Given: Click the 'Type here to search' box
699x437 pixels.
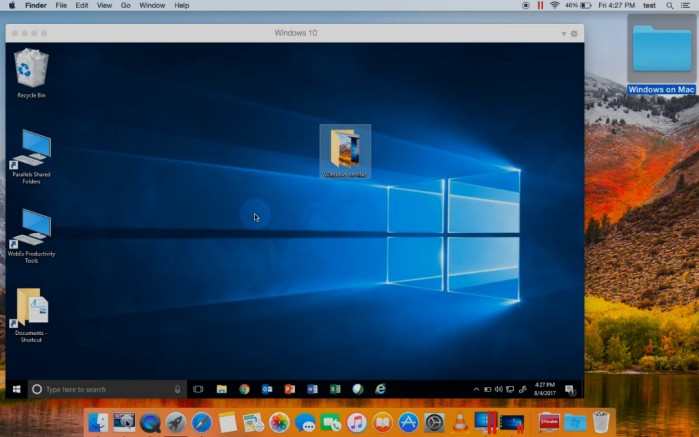Looking at the screenshot, I should [x=107, y=389].
